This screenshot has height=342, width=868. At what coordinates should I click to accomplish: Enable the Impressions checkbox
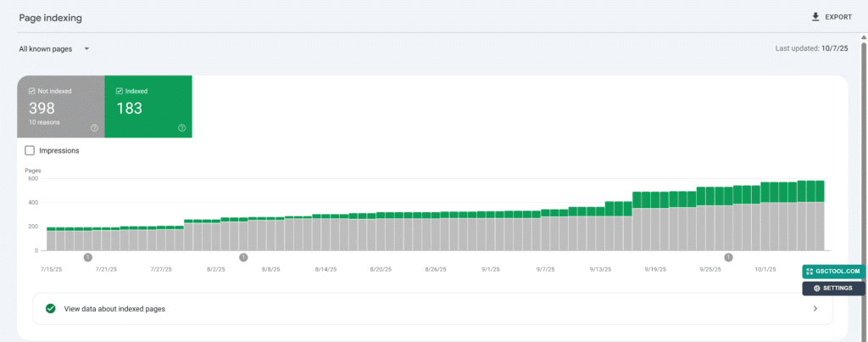[x=31, y=150]
